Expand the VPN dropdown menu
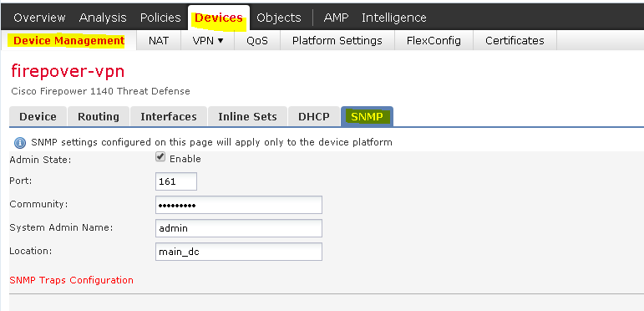The height and width of the screenshot is (311, 644). [x=207, y=41]
